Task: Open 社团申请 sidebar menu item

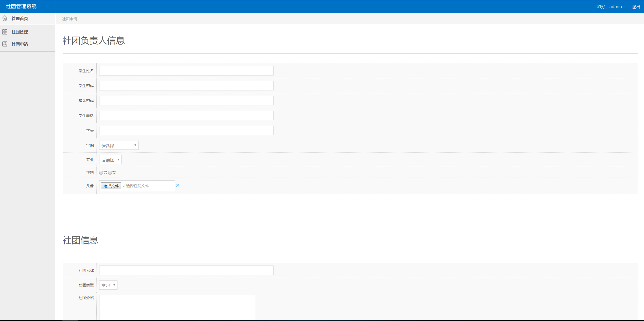Action: click(x=20, y=44)
